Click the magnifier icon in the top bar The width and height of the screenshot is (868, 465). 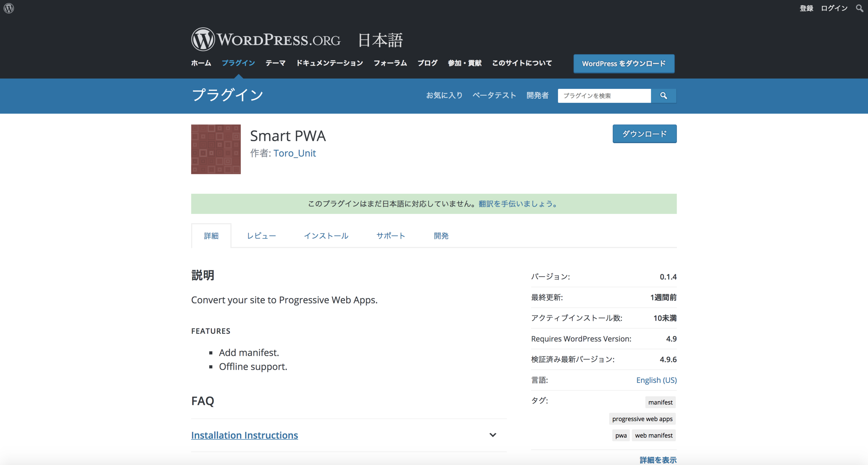pyautogui.click(x=859, y=8)
